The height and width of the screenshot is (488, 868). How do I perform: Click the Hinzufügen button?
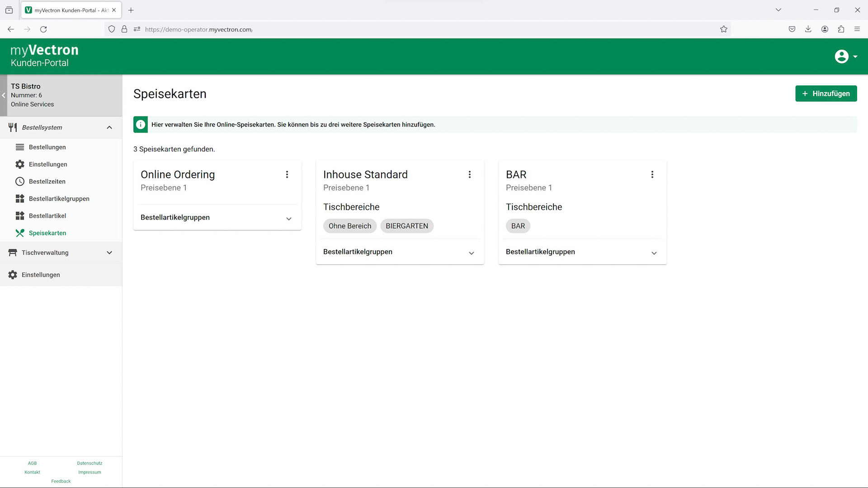[x=826, y=94]
